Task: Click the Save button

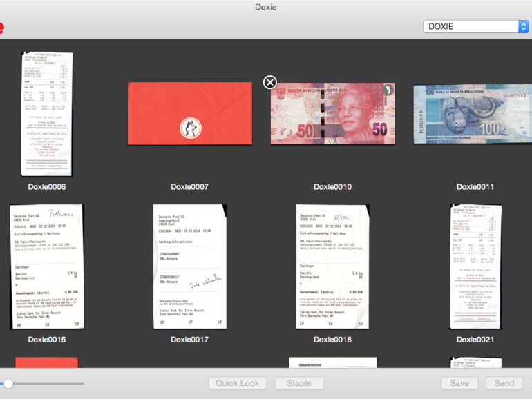Action: pos(459,383)
